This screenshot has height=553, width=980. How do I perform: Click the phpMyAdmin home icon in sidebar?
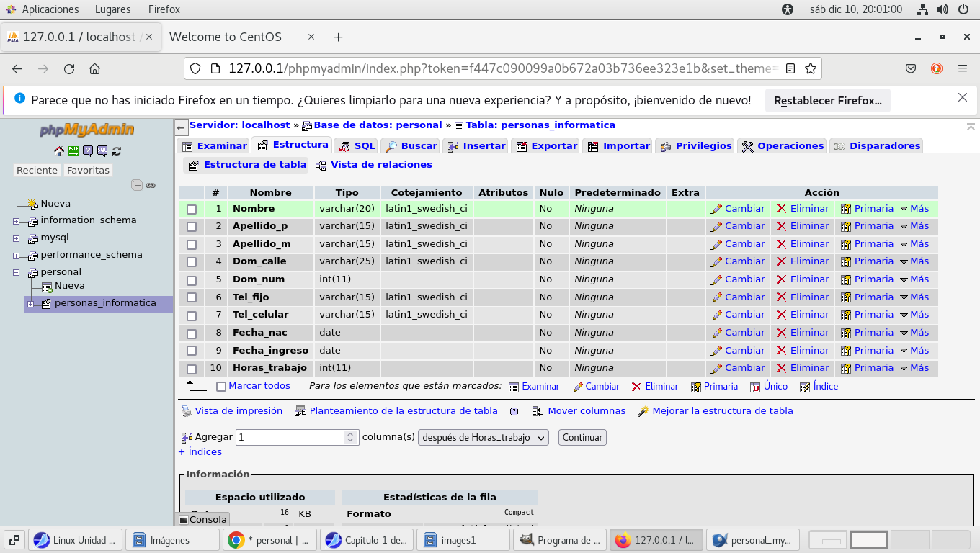[x=59, y=151]
